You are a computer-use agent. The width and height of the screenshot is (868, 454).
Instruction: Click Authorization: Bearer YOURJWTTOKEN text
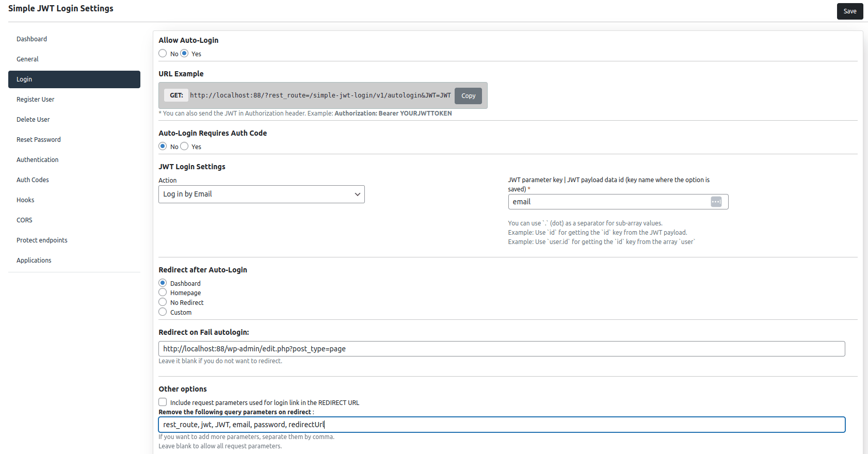point(393,113)
